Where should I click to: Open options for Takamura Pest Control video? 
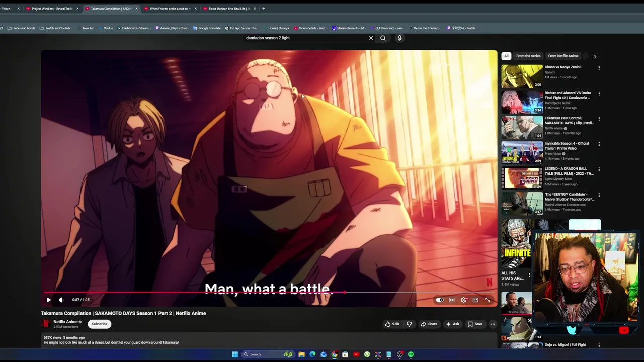[x=599, y=119]
